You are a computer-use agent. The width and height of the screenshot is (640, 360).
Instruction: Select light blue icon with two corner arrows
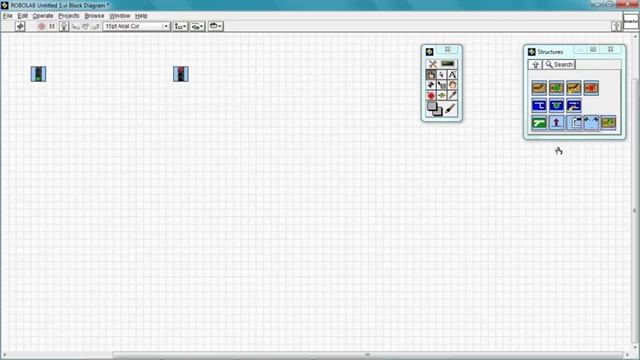[x=591, y=123]
